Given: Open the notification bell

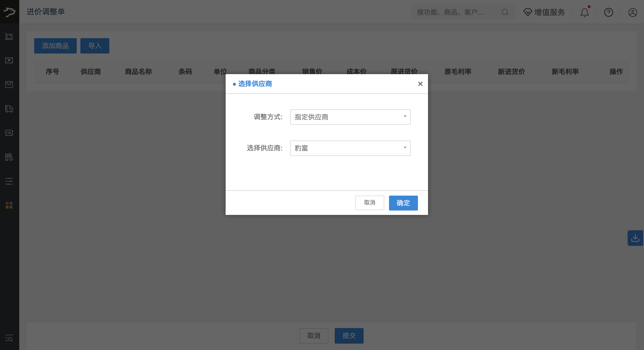Looking at the screenshot, I should tap(584, 12).
